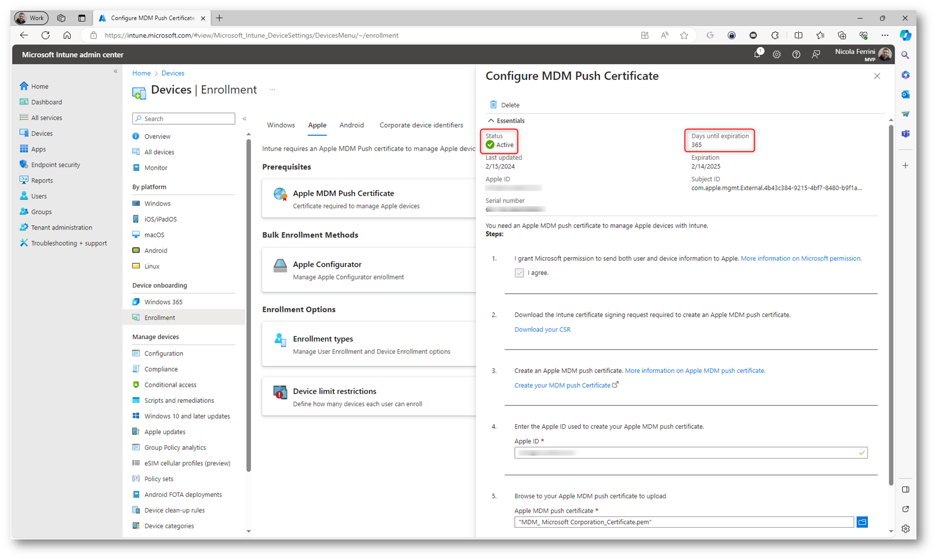The width and height of the screenshot is (937, 560).
Task: Click Enrollment types card icon
Action: (x=280, y=340)
